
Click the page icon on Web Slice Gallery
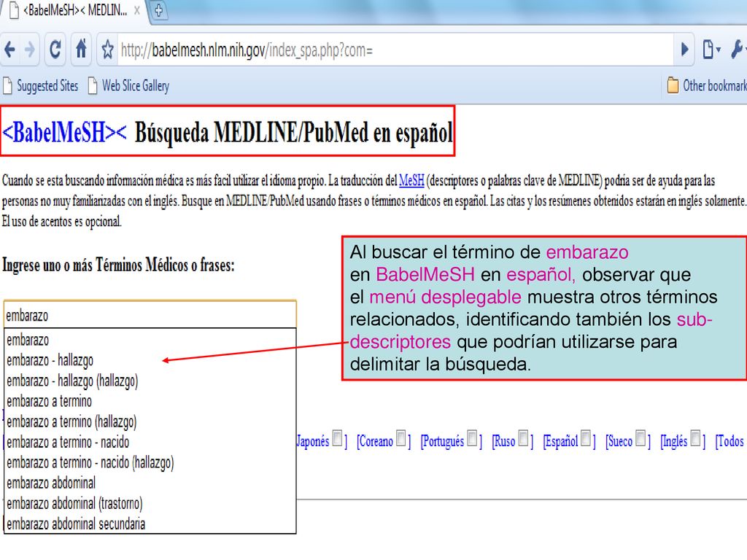93,86
